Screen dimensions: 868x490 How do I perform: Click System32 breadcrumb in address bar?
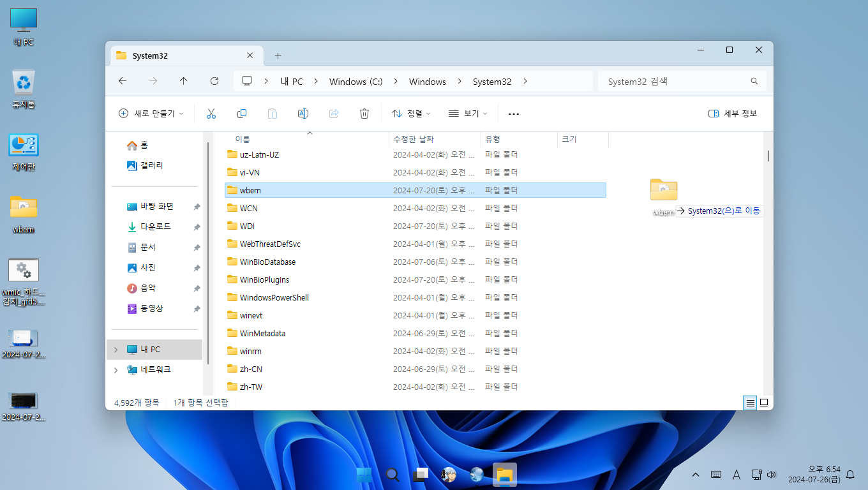click(x=492, y=82)
